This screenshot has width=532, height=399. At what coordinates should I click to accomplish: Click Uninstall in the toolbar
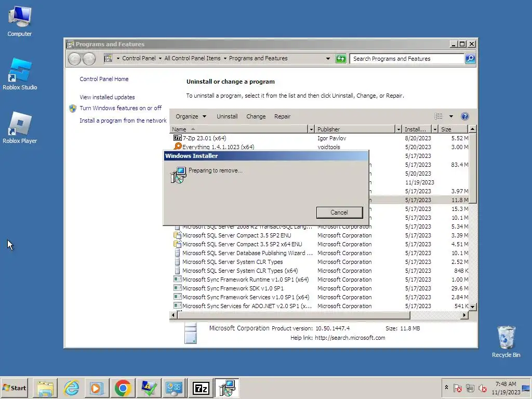point(227,116)
